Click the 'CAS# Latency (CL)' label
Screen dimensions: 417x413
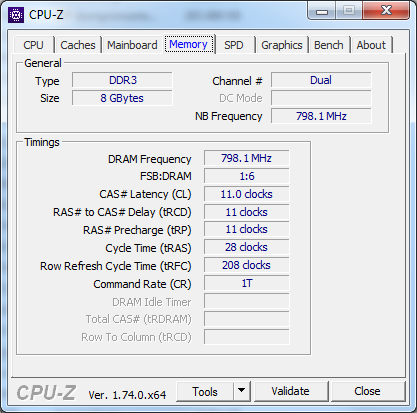pos(145,194)
